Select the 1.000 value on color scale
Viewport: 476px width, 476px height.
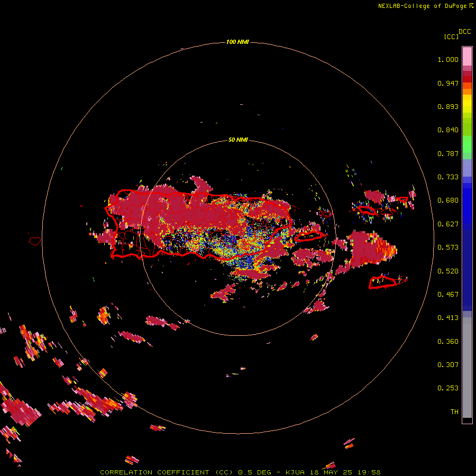point(448,59)
